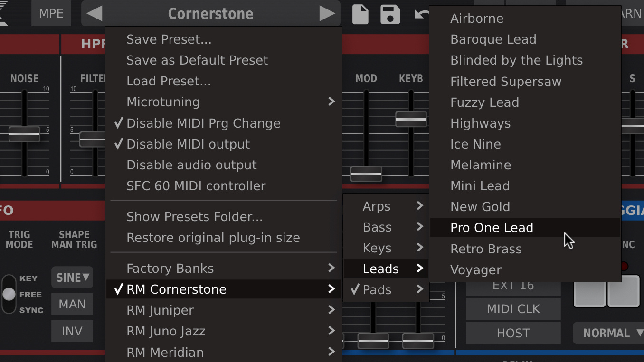Select Save as Default Preset
644x362 pixels.
click(224, 60)
